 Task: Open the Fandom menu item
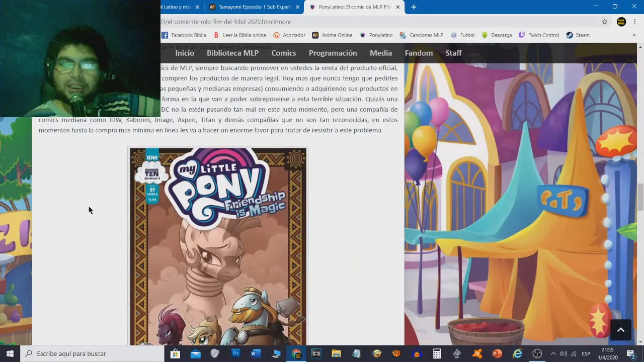419,53
